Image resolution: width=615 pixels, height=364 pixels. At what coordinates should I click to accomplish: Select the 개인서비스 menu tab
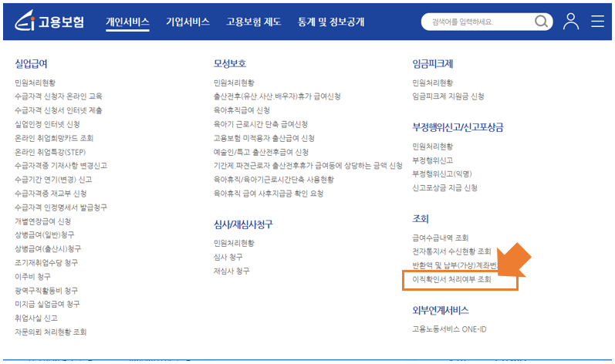tap(127, 22)
